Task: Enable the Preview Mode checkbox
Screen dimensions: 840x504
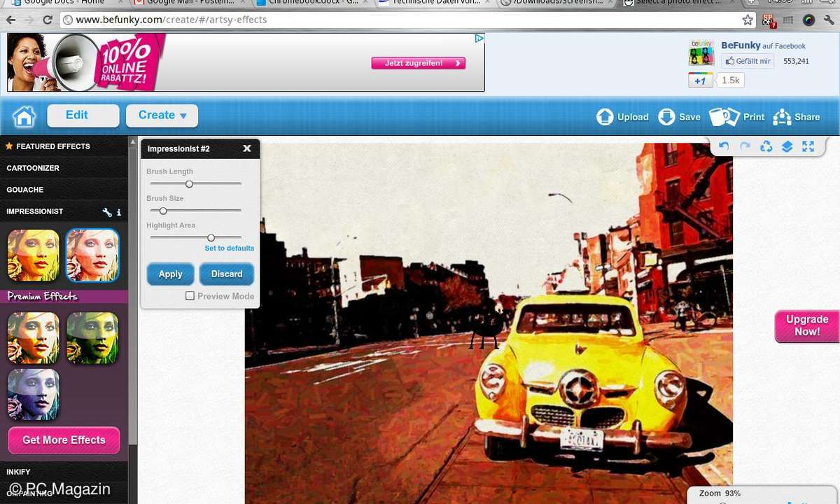Action: pos(190,296)
